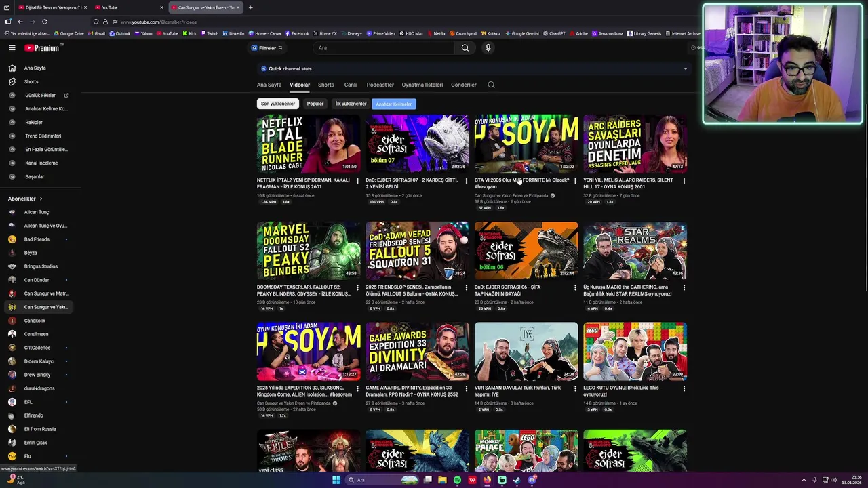Open the Netflix bookmark

(x=435, y=33)
